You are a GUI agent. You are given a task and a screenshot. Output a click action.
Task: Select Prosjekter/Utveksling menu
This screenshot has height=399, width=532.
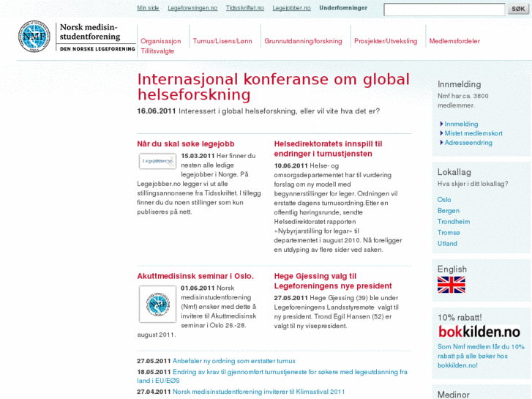[x=386, y=41]
